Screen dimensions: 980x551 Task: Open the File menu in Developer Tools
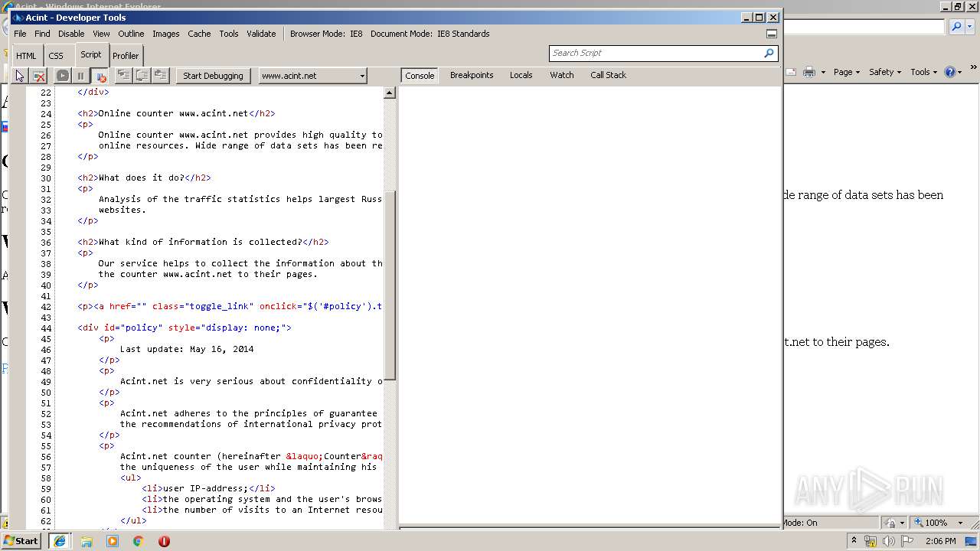20,34
